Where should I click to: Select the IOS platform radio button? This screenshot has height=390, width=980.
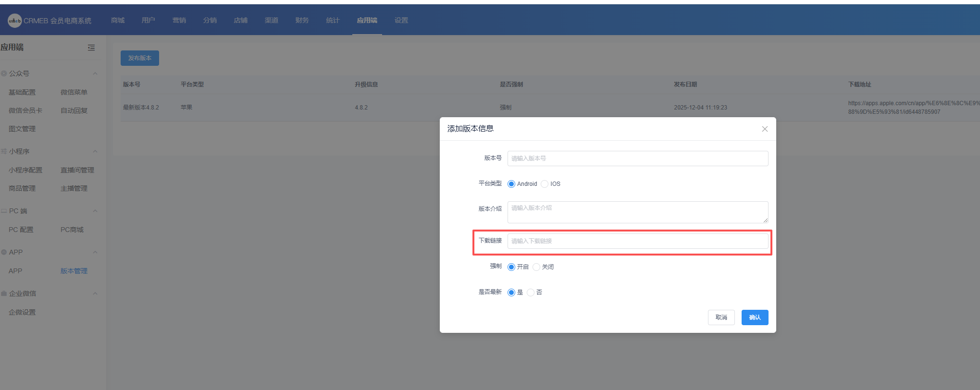[545, 184]
